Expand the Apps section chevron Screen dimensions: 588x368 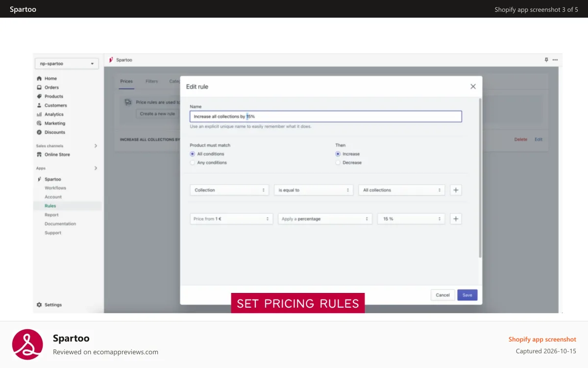pos(96,168)
